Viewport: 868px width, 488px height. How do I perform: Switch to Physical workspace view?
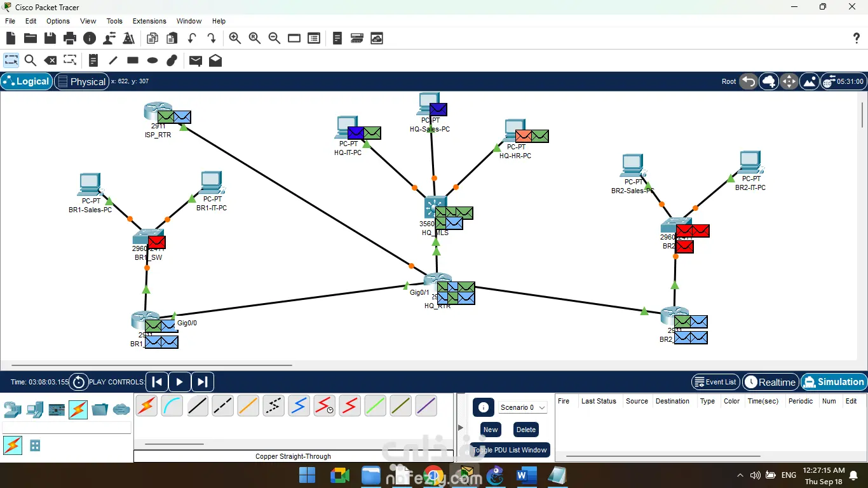coord(81,81)
